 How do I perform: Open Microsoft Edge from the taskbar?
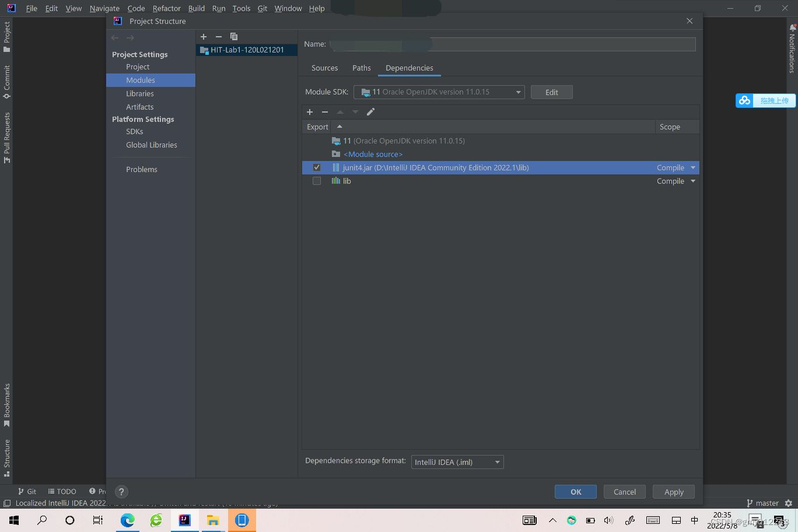[127, 520]
